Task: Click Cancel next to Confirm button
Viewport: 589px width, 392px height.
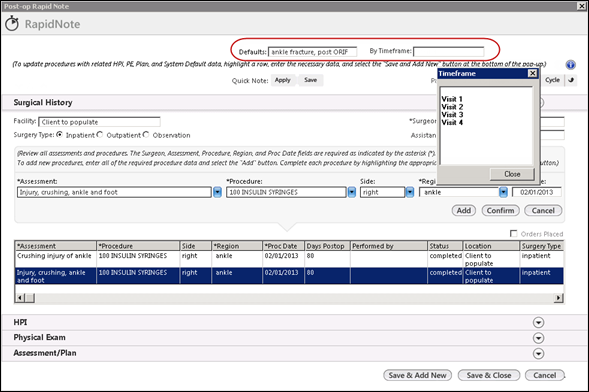Action: 543,211
